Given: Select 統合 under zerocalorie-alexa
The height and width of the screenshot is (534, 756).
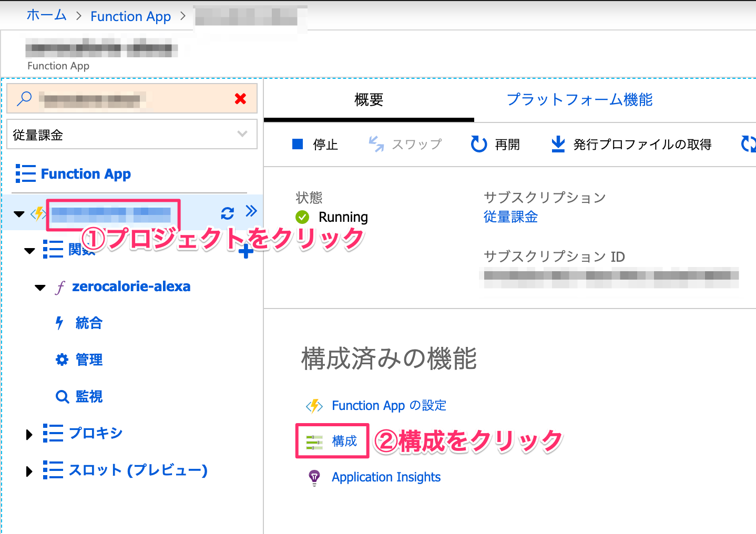Looking at the screenshot, I should click(x=89, y=323).
